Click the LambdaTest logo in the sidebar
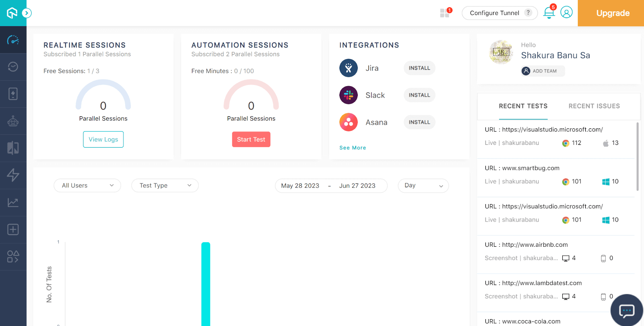 coord(12,13)
